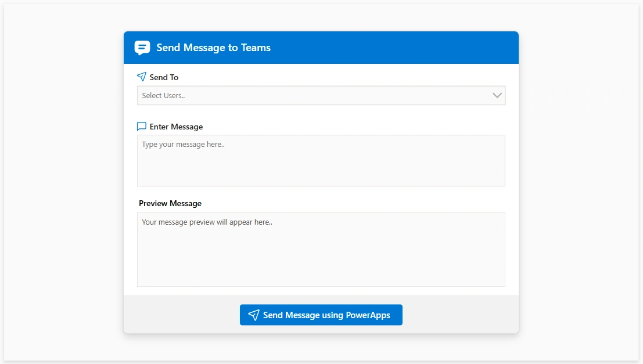Expand the Send To chevron arrow

[497, 96]
